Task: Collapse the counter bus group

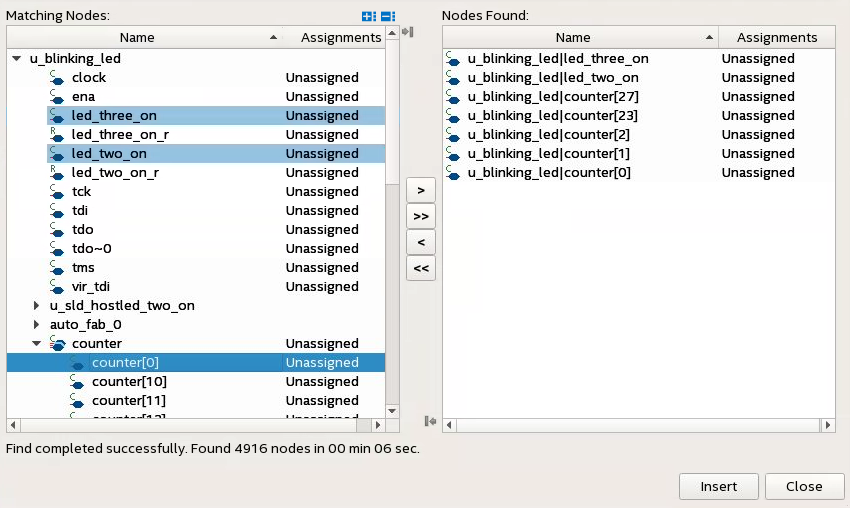Action: [37, 344]
